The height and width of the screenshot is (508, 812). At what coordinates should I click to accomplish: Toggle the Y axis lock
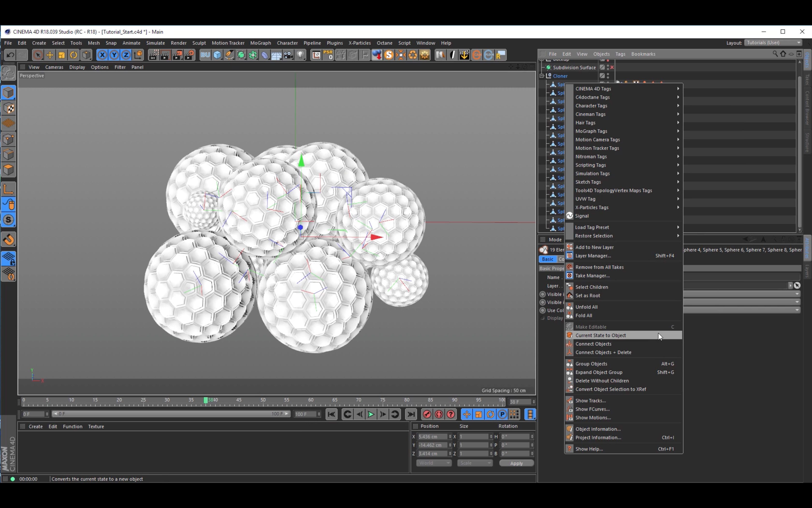point(114,55)
